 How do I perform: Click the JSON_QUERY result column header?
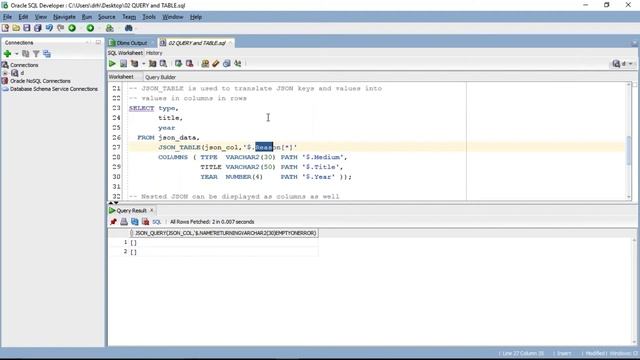(224, 233)
